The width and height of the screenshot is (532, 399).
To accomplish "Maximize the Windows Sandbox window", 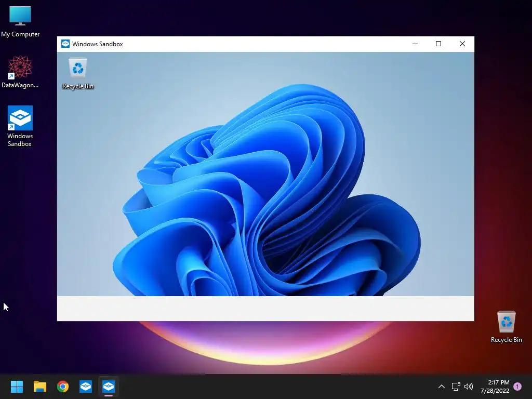I will [x=438, y=44].
